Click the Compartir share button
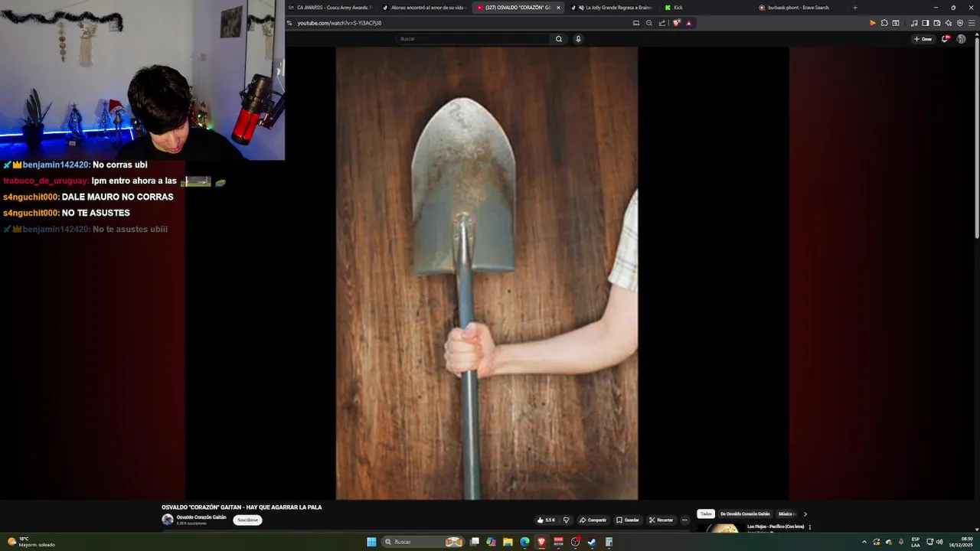The image size is (980, 551). pos(593,520)
